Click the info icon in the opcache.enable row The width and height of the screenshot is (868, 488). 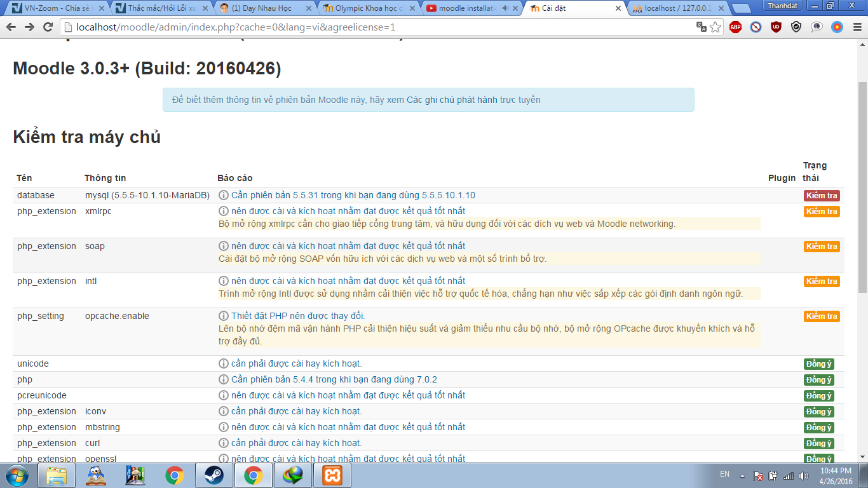click(x=224, y=316)
